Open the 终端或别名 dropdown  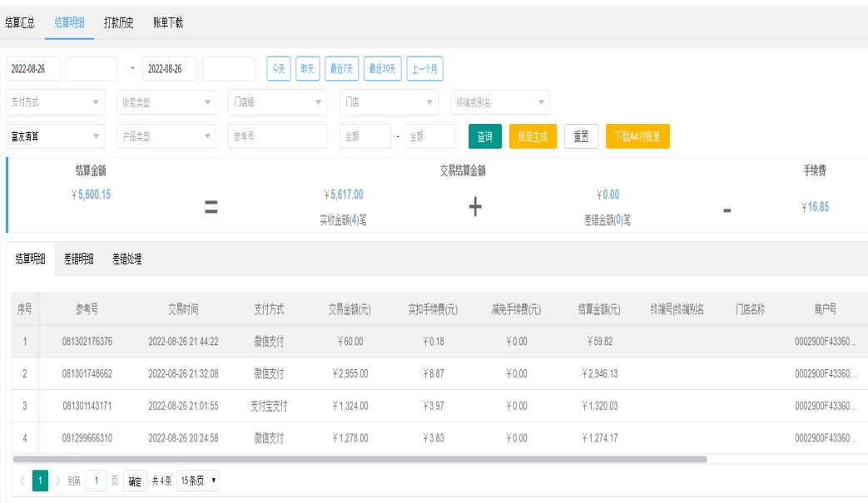point(499,102)
